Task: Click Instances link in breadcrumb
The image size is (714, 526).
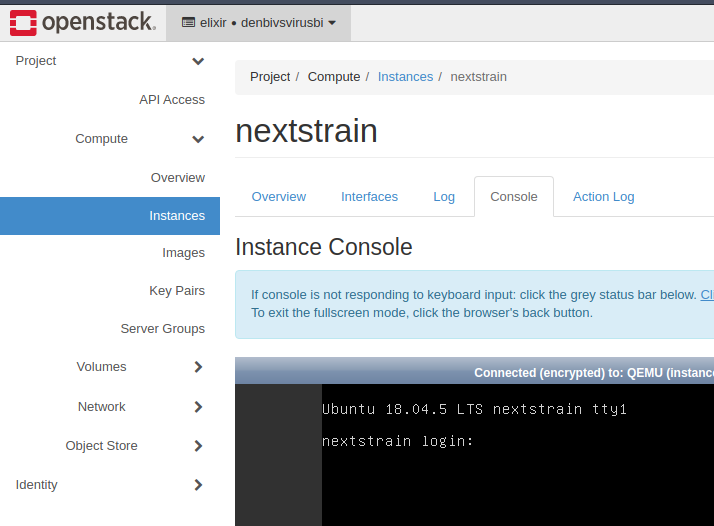Action: pos(405,77)
